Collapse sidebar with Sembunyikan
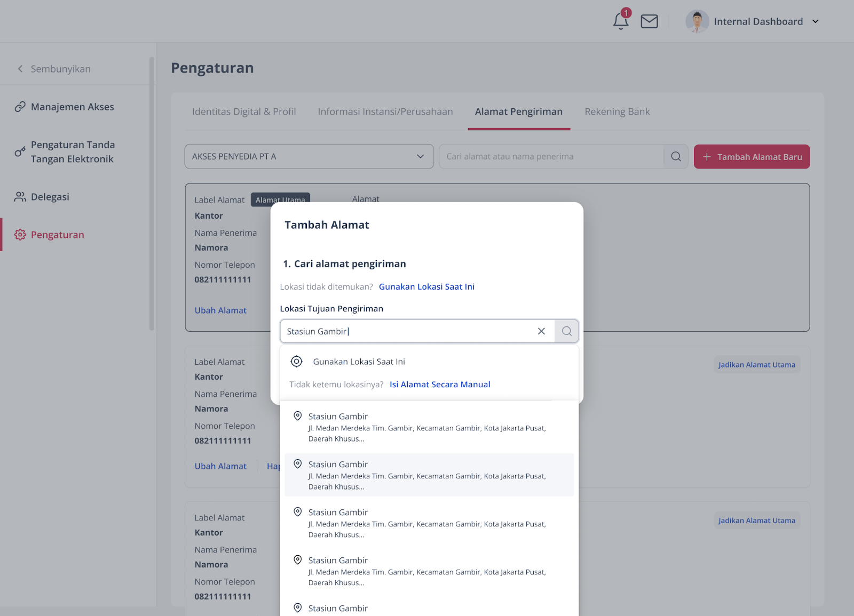The image size is (854, 616). tap(54, 69)
